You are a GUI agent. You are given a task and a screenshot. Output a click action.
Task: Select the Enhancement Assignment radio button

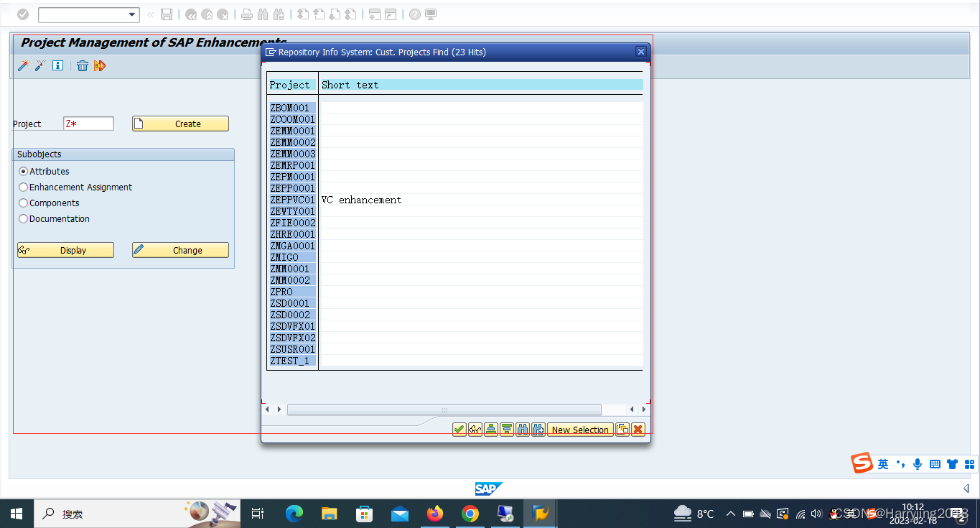pyautogui.click(x=24, y=187)
